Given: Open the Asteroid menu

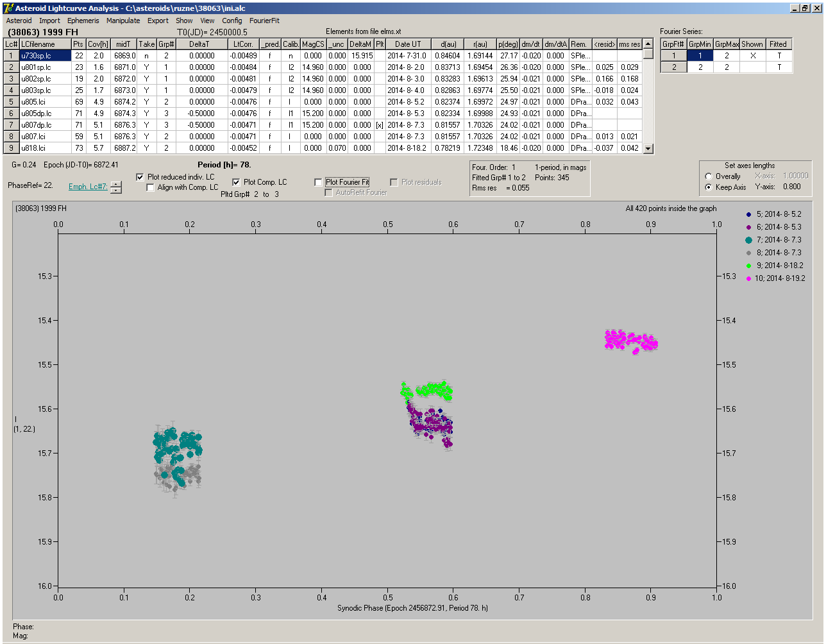Looking at the screenshot, I should click(19, 21).
